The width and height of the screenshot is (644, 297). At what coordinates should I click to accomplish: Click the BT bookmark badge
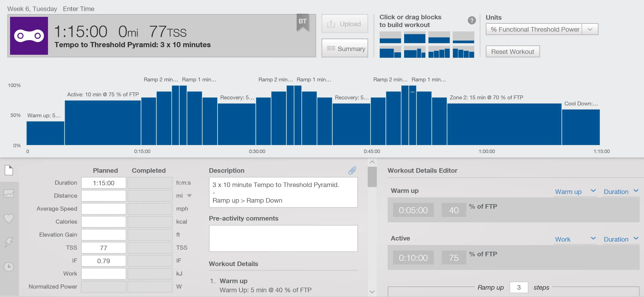(302, 22)
